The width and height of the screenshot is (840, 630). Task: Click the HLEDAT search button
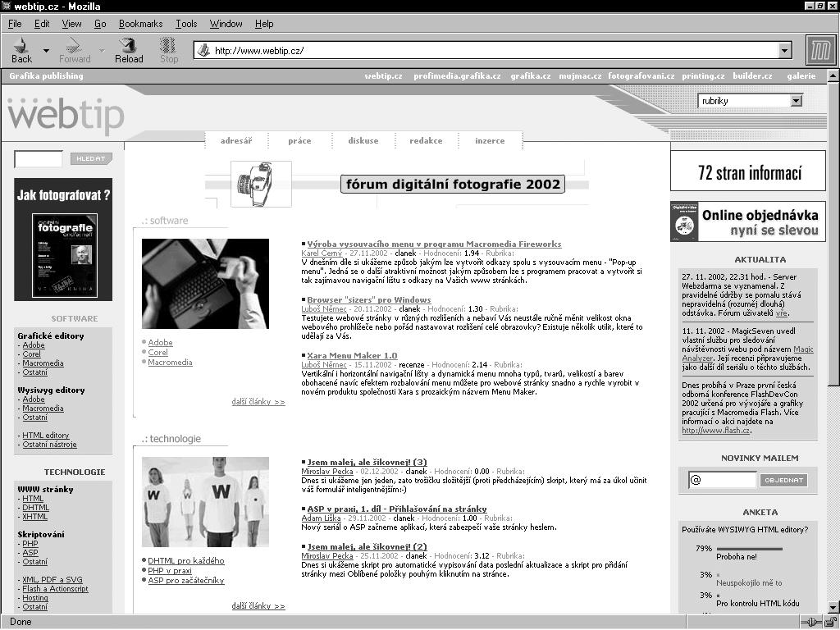click(x=91, y=158)
